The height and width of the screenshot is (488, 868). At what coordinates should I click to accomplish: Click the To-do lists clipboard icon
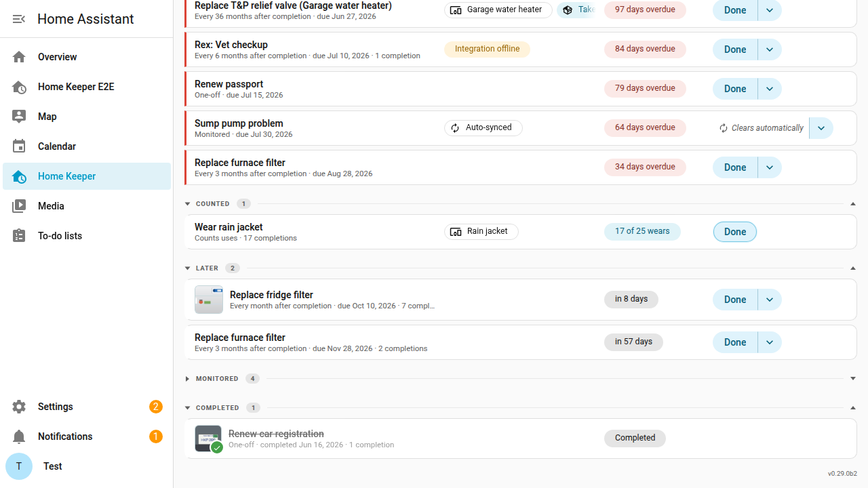click(19, 236)
